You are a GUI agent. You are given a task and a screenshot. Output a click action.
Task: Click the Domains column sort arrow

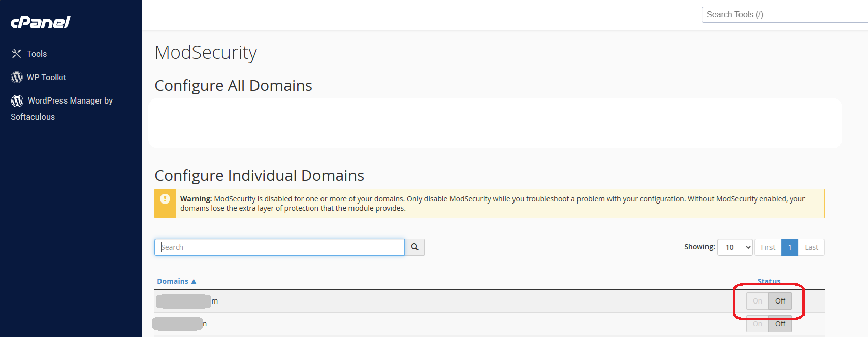[194, 280]
